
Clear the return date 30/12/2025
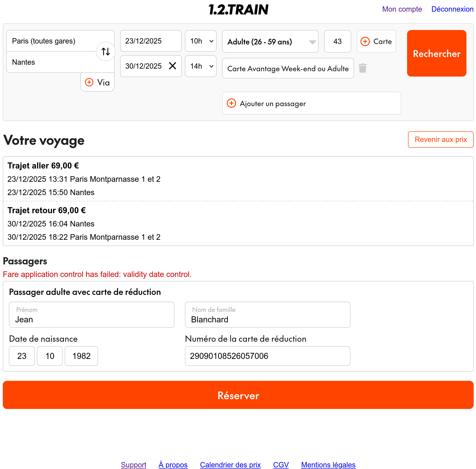(173, 66)
